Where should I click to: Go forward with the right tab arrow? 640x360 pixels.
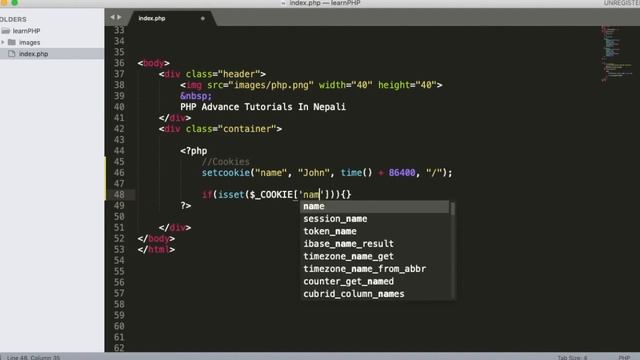coord(119,17)
